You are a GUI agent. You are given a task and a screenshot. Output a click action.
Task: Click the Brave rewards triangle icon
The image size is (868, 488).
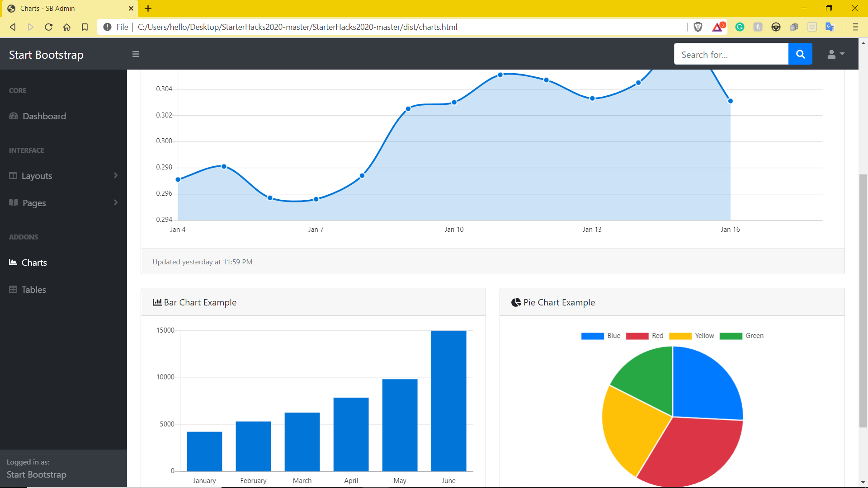(717, 27)
